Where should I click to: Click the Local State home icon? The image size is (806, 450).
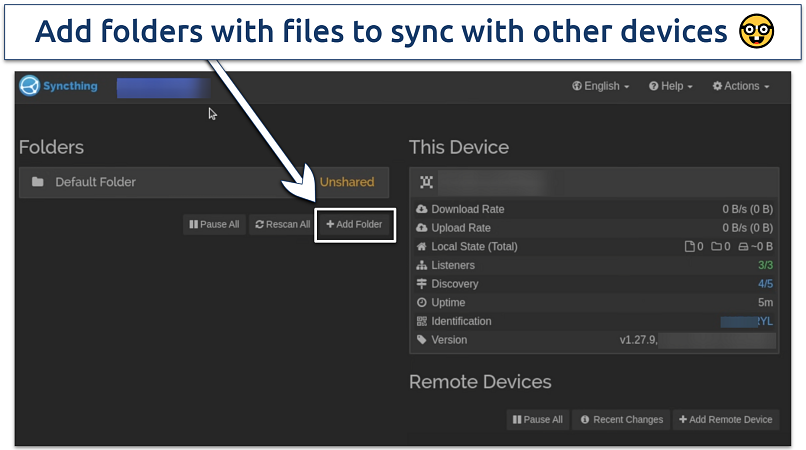422,247
